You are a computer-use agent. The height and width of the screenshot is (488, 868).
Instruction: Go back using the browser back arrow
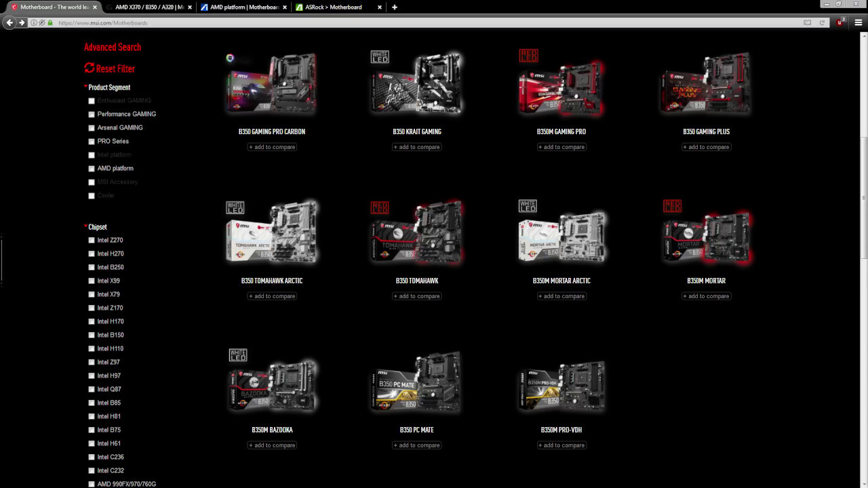click(9, 22)
